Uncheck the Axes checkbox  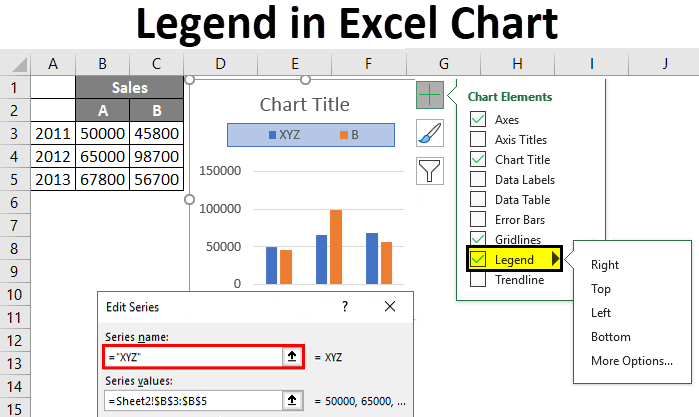click(x=478, y=119)
